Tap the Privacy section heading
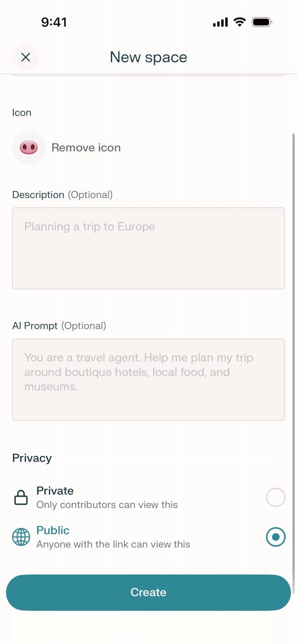The image size is (297, 644). click(32, 458)
